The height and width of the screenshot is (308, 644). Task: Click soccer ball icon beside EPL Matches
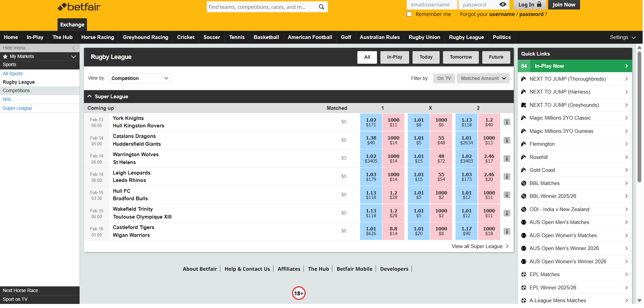point(524,274)
